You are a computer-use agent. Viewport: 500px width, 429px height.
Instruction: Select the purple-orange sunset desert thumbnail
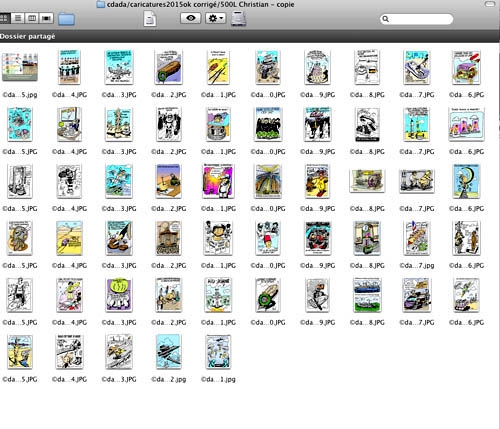pyautogui.click(x=169, y=181)
